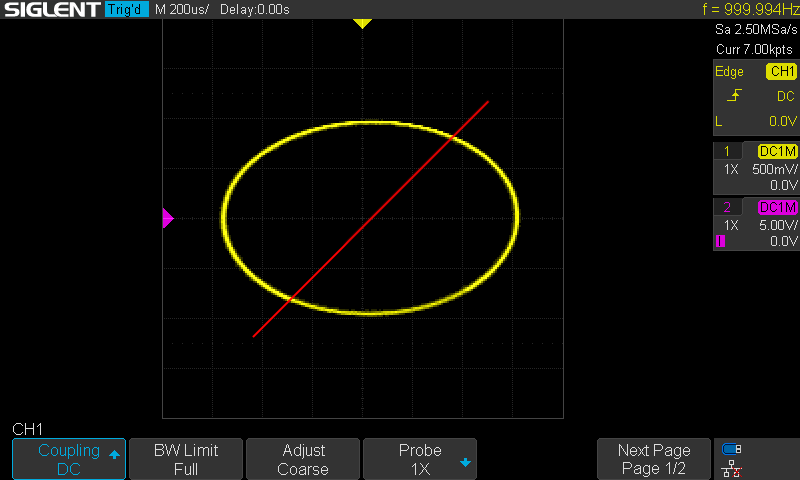This screenshot has width=800, height=480.
Task: Select the channel 2 number tab
Action: point(727,207)
